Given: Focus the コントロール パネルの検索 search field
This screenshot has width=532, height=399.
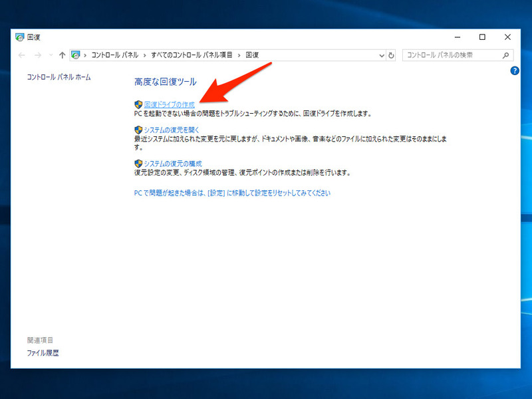Looking at the screenshot, I should 458,55.
